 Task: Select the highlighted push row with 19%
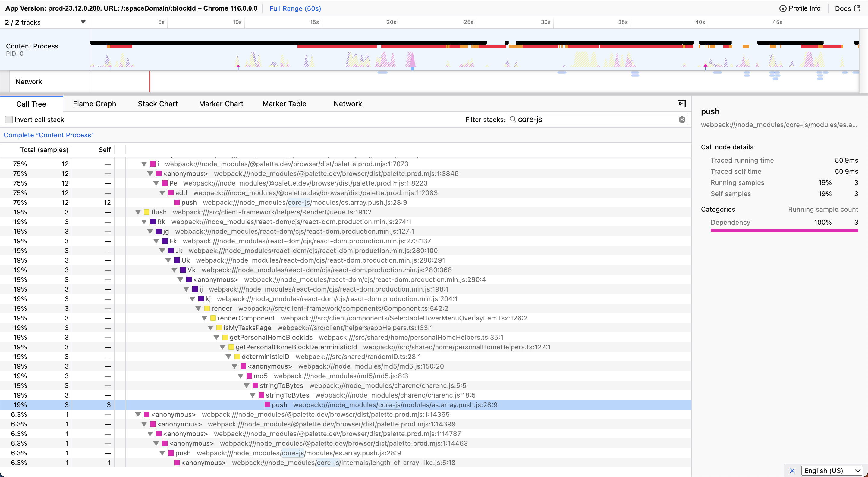(x=346, y=405)
